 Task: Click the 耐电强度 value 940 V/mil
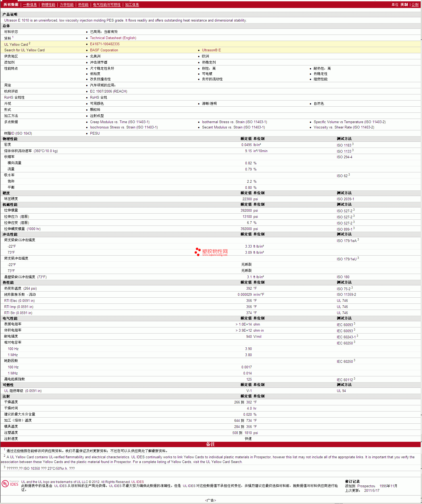pyautogui.click(x=254, y=336)
